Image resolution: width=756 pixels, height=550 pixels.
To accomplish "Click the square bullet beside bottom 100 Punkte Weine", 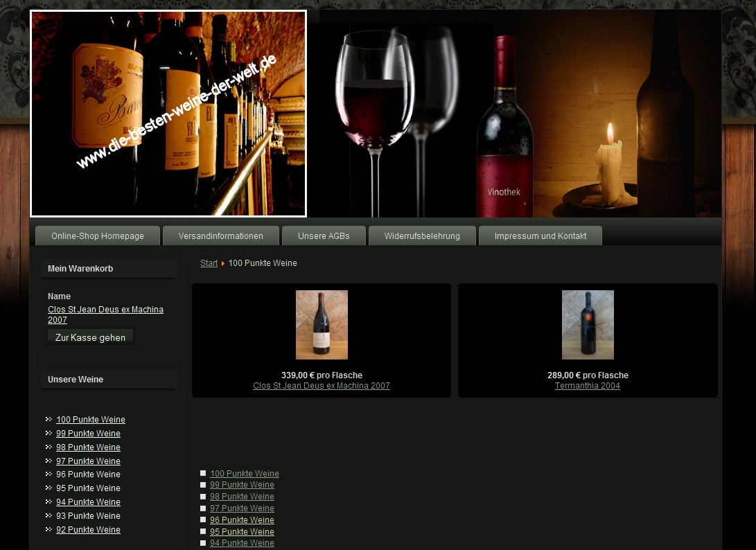I will pyautogui.click(x=203, y=473).
